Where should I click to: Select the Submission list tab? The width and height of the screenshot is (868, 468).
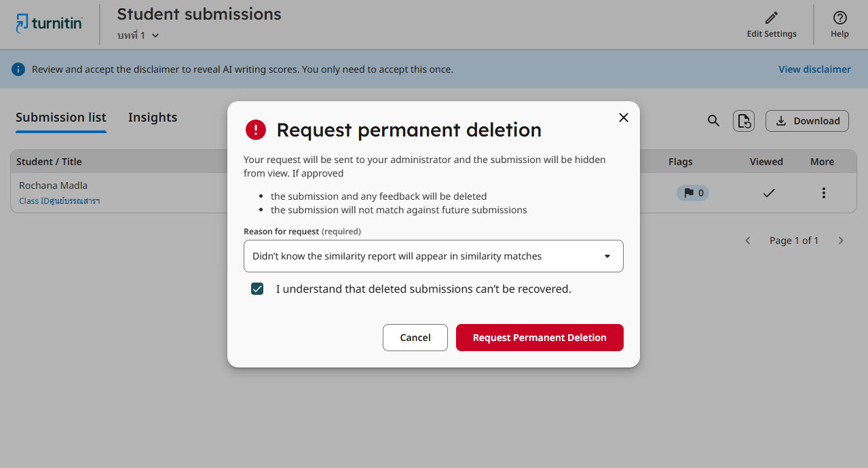(60, 118)
